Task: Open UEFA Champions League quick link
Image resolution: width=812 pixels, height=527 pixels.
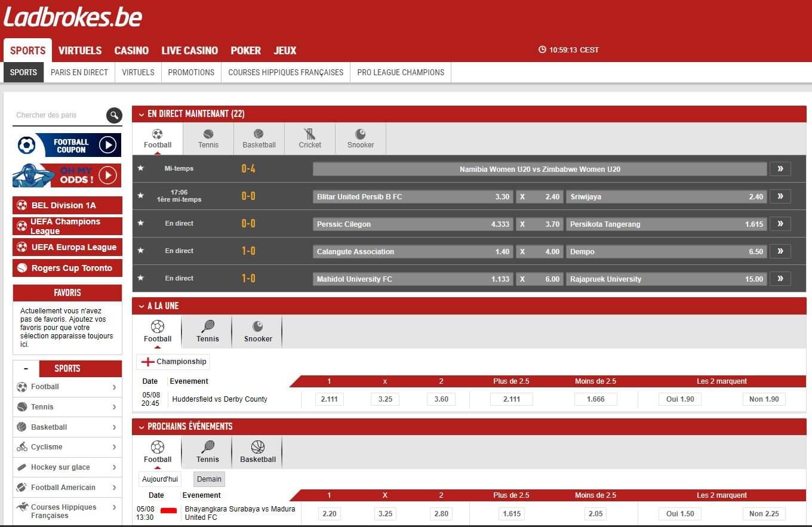Action: point(67,226)
